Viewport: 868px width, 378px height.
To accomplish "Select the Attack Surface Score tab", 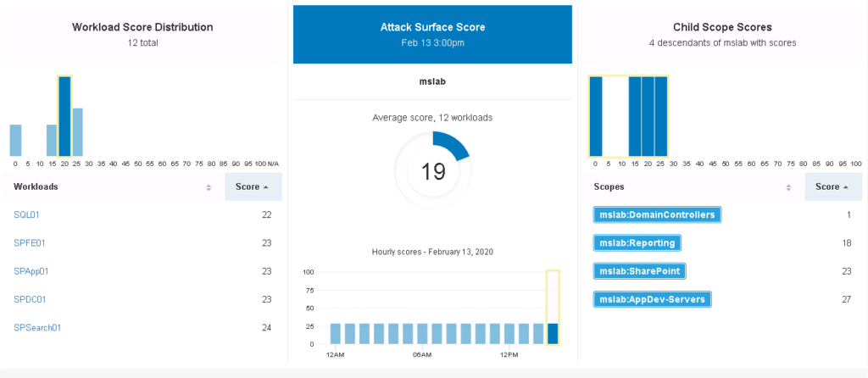I will 432,34.
